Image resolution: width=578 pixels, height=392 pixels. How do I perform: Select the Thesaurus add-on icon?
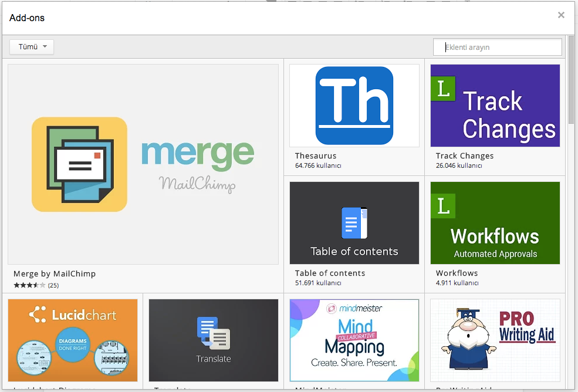tap(354, 106)
